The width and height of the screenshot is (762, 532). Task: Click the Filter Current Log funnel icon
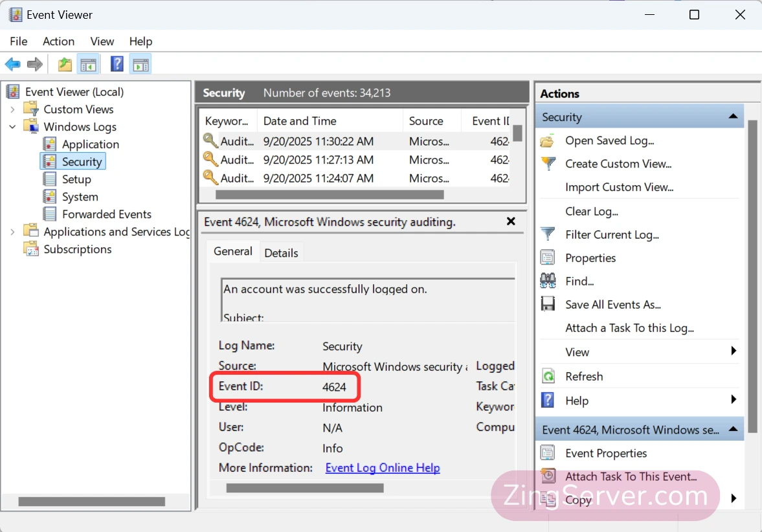click(x=548, y=234)
